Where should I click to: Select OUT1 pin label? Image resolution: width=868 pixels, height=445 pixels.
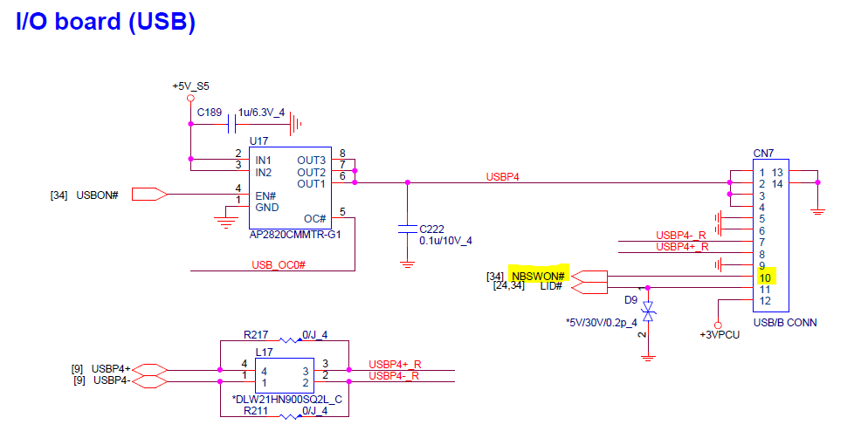click(311, 183)
